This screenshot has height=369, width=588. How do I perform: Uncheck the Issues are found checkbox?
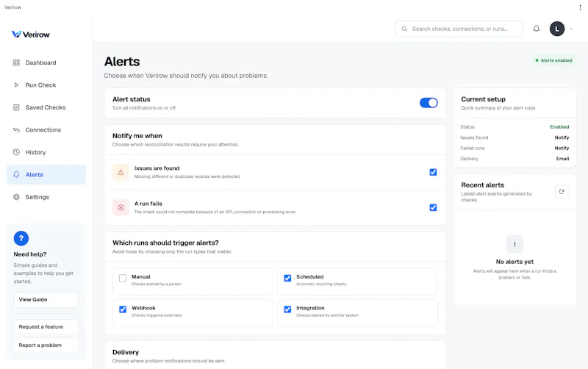[x=433, y=172]
